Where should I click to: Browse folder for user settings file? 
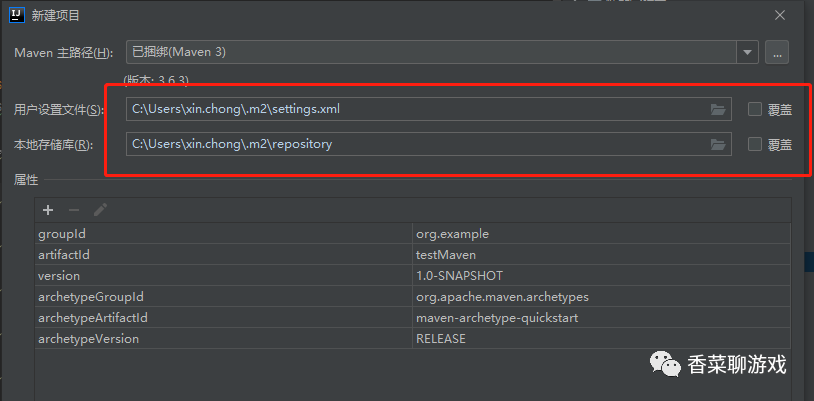pyautogui.click(x=718, y=110)
